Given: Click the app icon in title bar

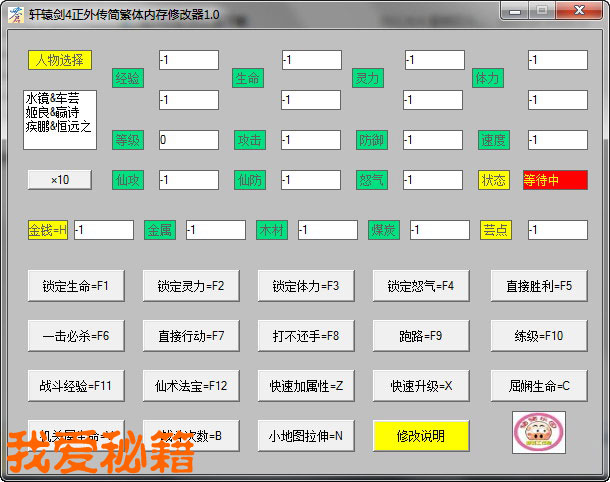Looking at the screenshot, I should click(x=15, y=11).
